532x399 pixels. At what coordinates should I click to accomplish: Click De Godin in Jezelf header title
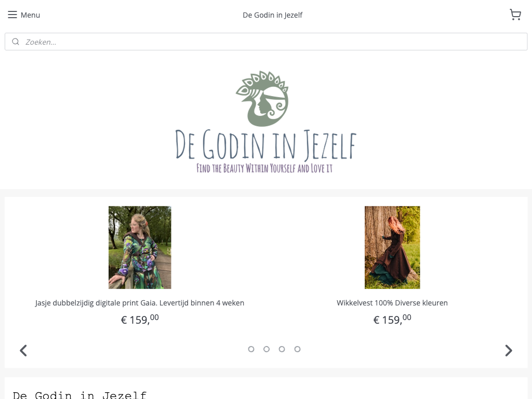(x=272, y=15)
